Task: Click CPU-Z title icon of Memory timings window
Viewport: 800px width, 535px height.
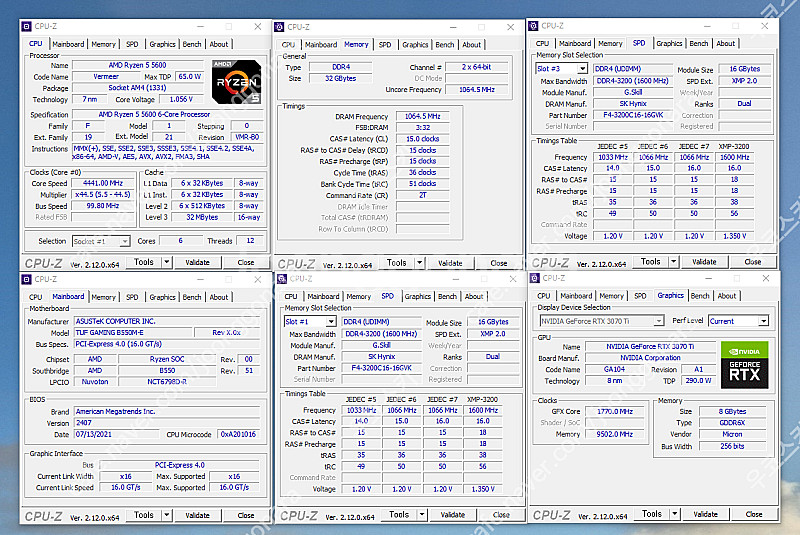Action: pyautogui.click(x=280, y=27)
